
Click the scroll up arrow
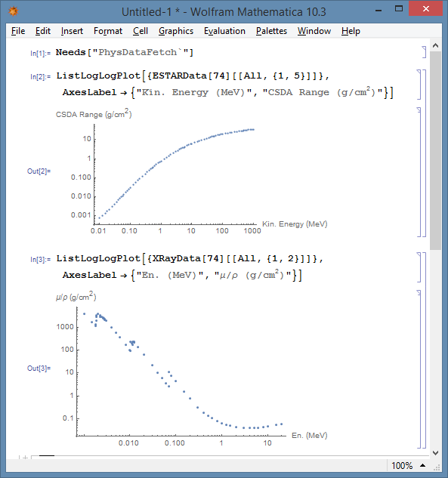(435, 46)
